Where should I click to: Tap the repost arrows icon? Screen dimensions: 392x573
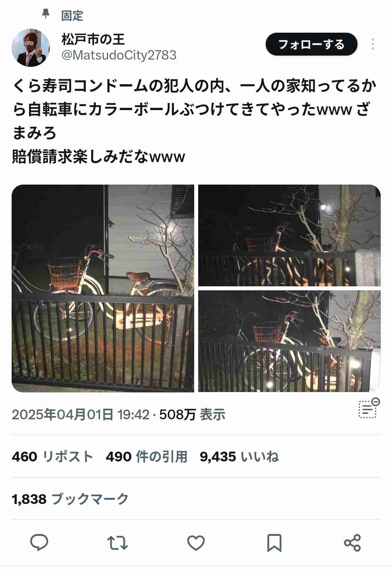click(x=118, y=543)
